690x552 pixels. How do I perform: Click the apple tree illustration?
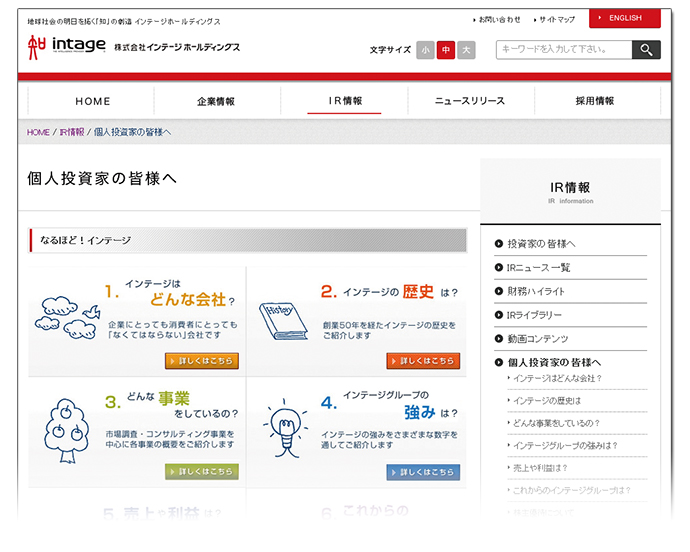[x=67, y=431]
